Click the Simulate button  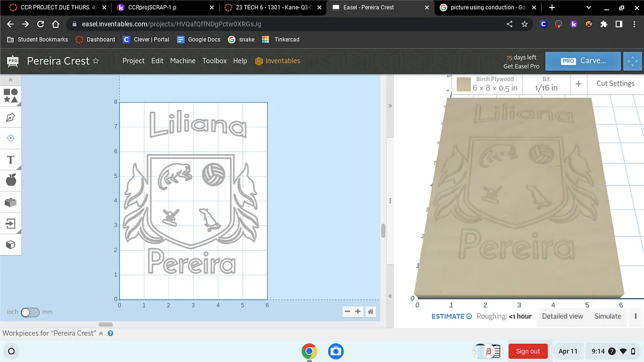pyautogui.click(x=608, y=316)
